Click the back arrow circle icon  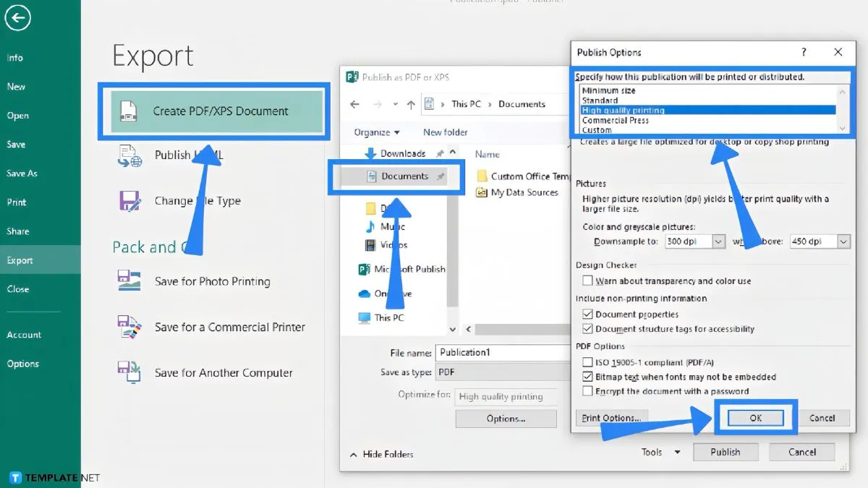(17, 18)
